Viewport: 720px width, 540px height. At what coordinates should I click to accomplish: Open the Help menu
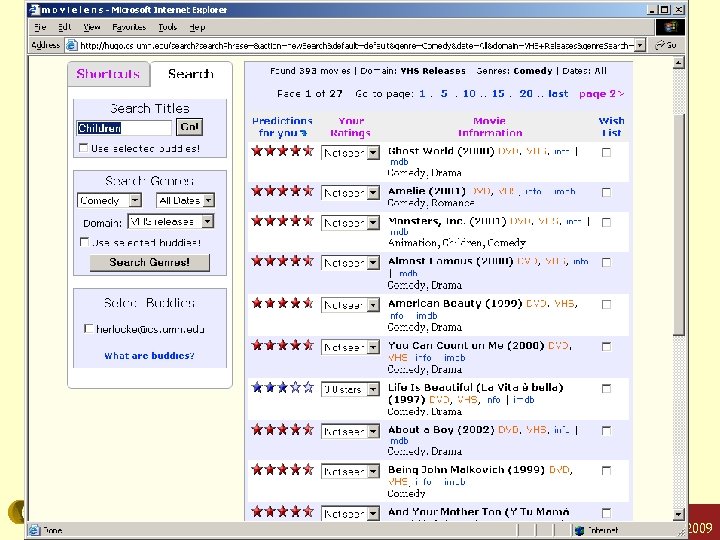tap(197, 27)
